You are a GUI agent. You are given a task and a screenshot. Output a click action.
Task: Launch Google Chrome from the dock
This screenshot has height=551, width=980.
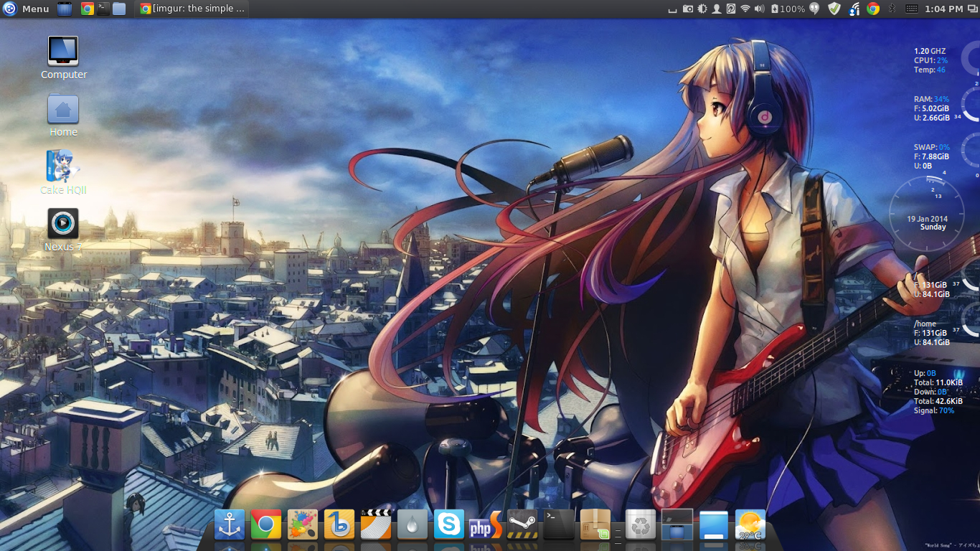pos(266,525)
